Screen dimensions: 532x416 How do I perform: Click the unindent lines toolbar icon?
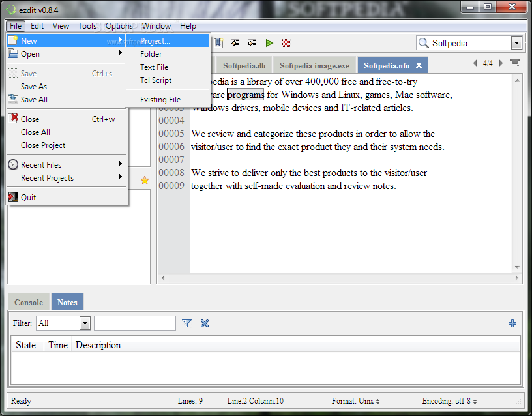click(x=235, y=43)
